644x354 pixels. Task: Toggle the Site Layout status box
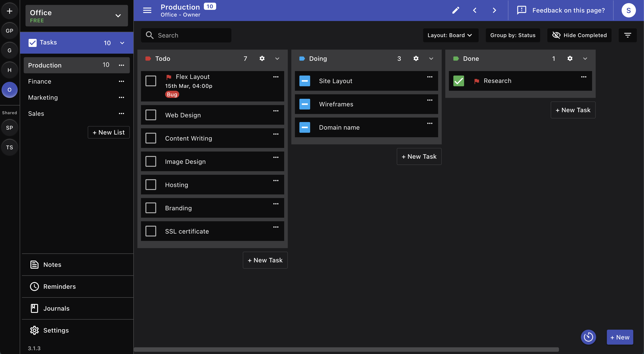pyautogui.click(x=305, y=81)
